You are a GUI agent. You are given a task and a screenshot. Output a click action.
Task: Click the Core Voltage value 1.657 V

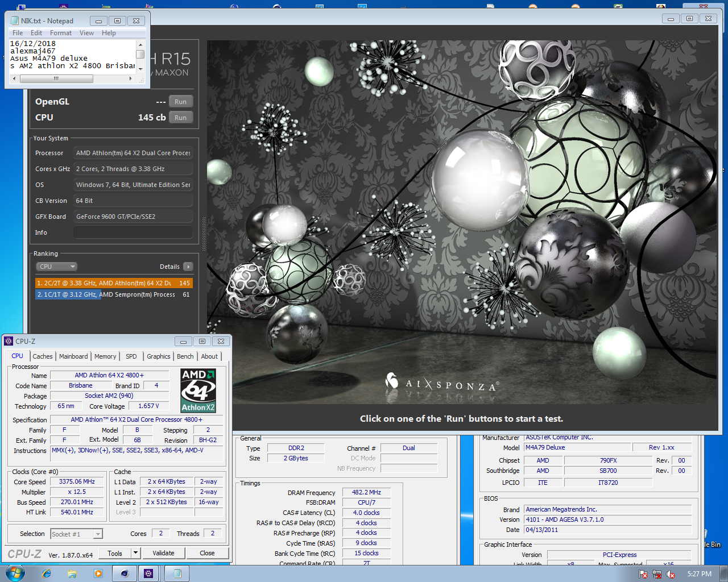pos(148,406)
